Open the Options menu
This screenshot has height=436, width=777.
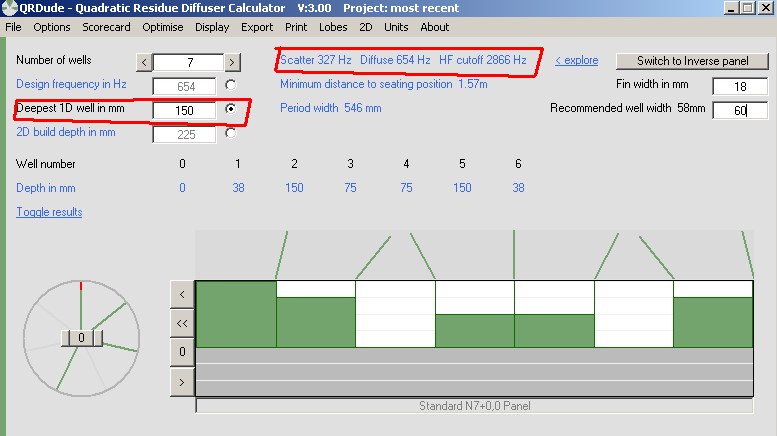[x=52, y=27]
